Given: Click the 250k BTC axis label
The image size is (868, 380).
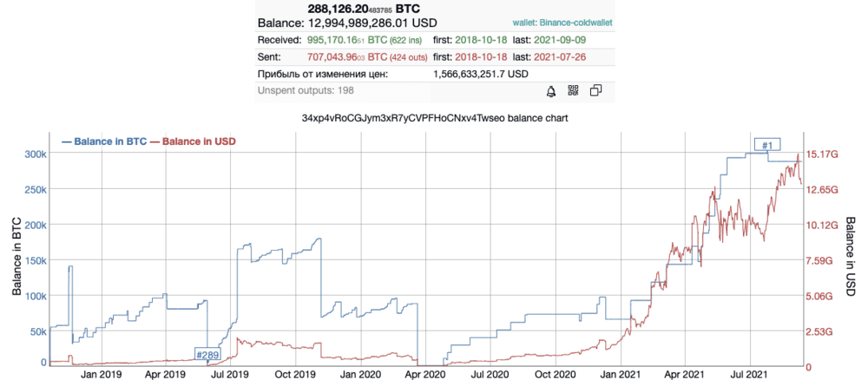Looking at the screenshot, I should pos(35,189).
